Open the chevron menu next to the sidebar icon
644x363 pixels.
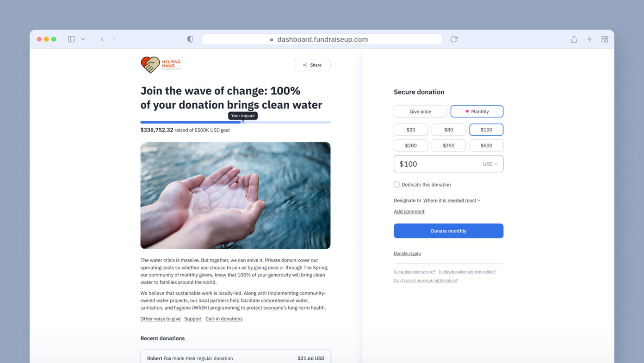pos(83,39)
